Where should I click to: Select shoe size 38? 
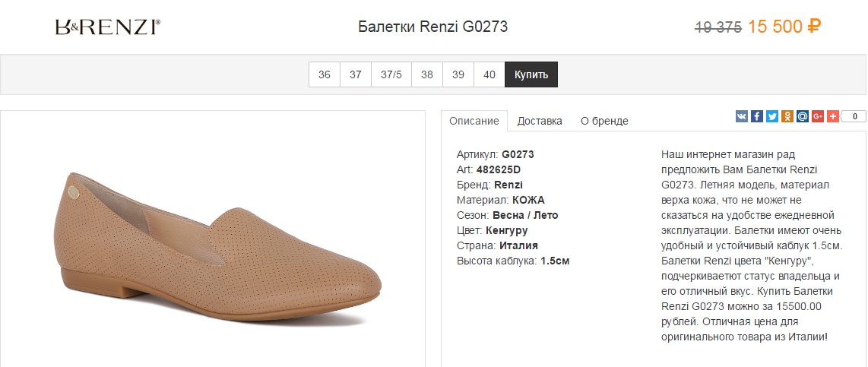(427, 74)
